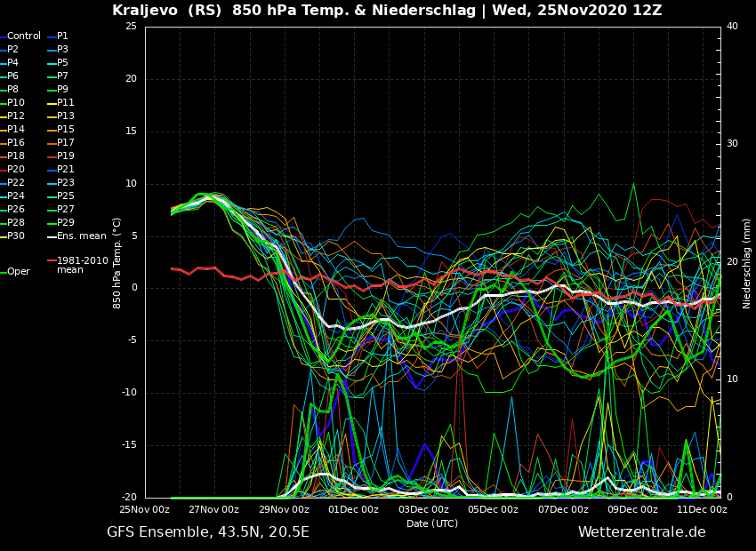This screenshot has width=756, height=551.
Task: Click the GFS Ensemble coordinates footer text
Action: click(x=208, y=532)
